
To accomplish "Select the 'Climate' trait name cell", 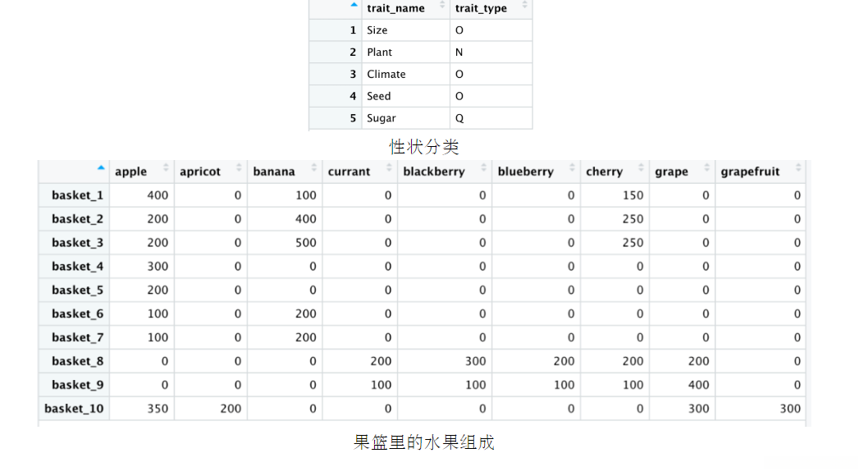I will point(406,74).
